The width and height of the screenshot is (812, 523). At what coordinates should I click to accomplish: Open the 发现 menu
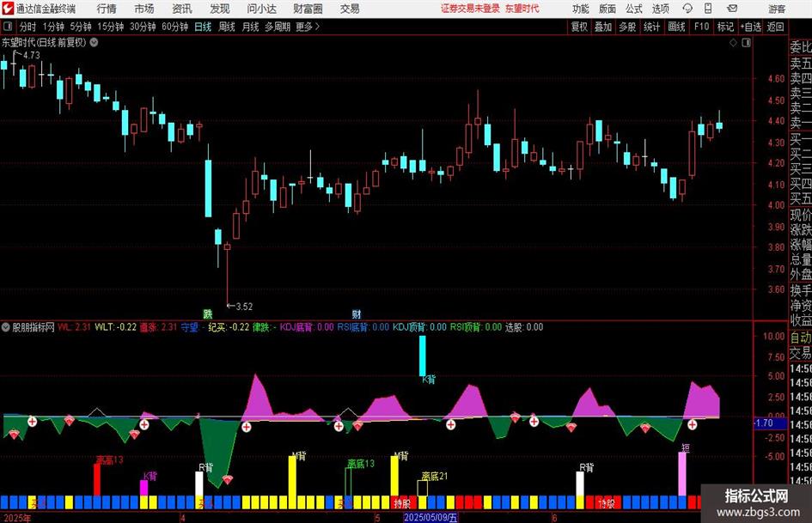(220, 9)
